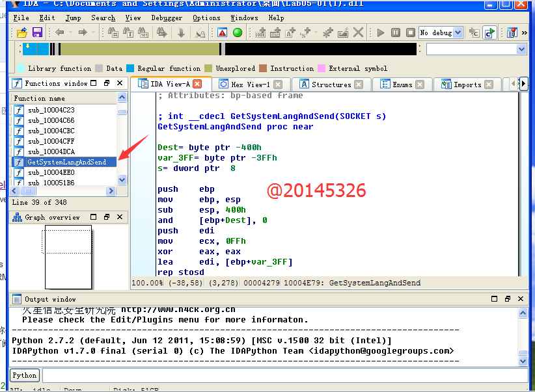Click the green circle toolbar icon
535x392 pixels.
pyautogui.click(x=238, y=33)
